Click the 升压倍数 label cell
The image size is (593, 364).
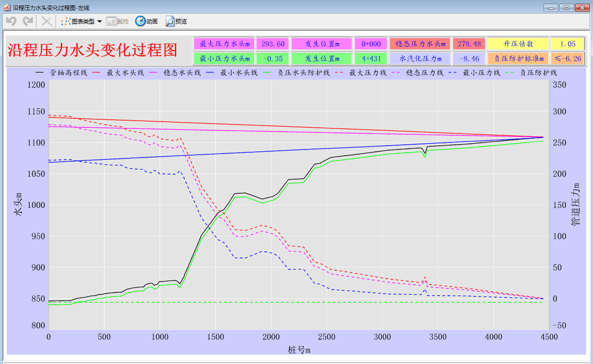pyautogui.click(x=518, y=44)
